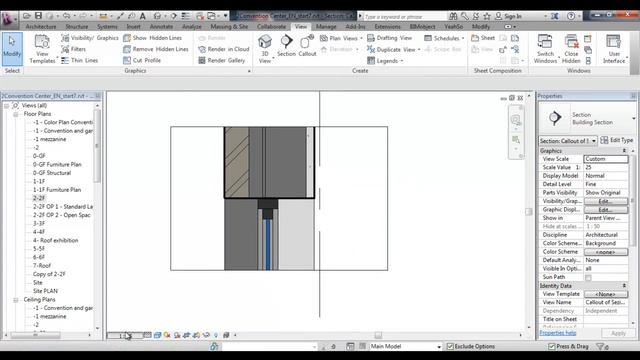The image size is (640, 360).
Task: Open the Revit application menu button
Action: (x=8, y=18)
